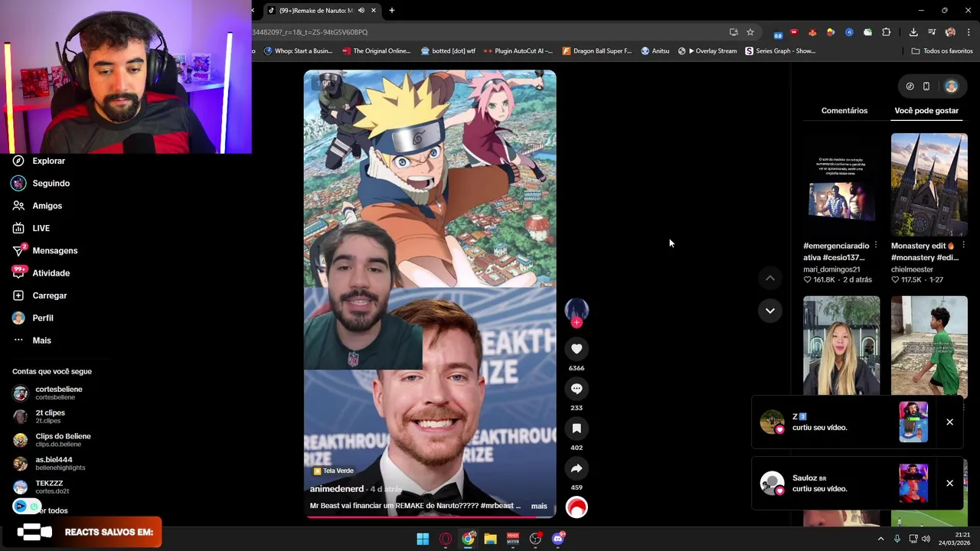Image resolution: width=980 pixels, height=551 pixels.
Task: Open Monastery edit recommended video thumbnail
Action: click(929, 184)
